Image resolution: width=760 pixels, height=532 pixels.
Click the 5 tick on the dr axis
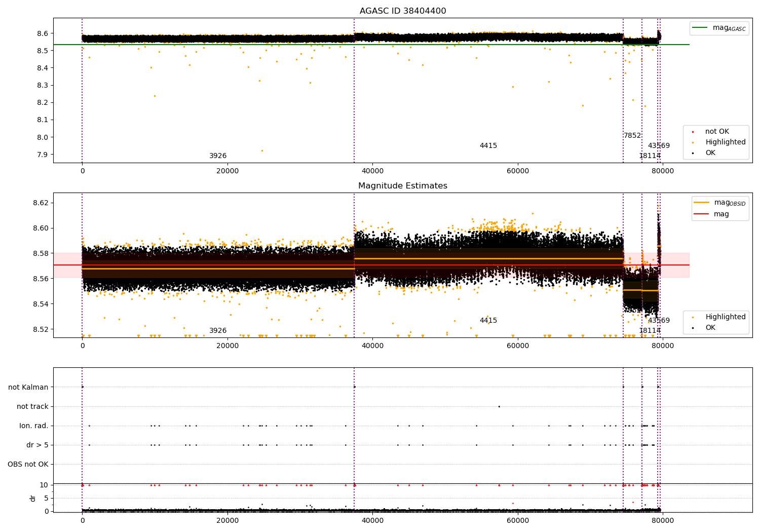coord(46,499)
